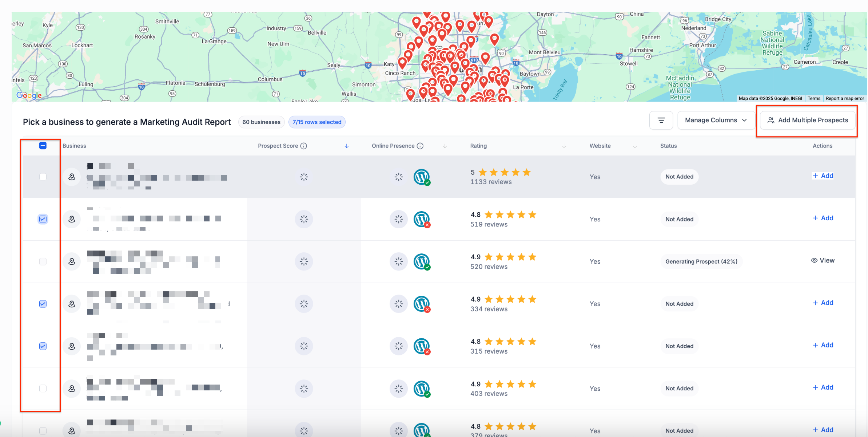Screen dimensions: 868x437
Task: Check the box for 1133 reviews business
Action: [43, 177]
